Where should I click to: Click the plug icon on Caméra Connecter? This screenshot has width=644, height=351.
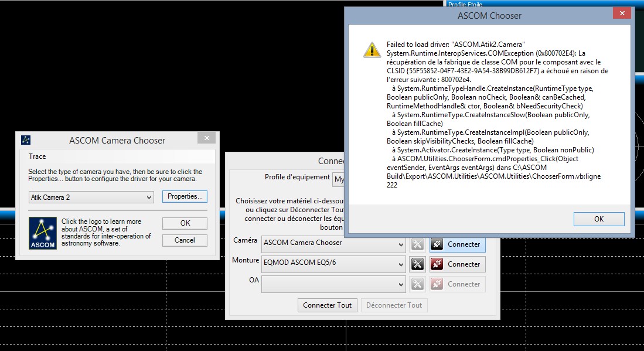(437, 244)
